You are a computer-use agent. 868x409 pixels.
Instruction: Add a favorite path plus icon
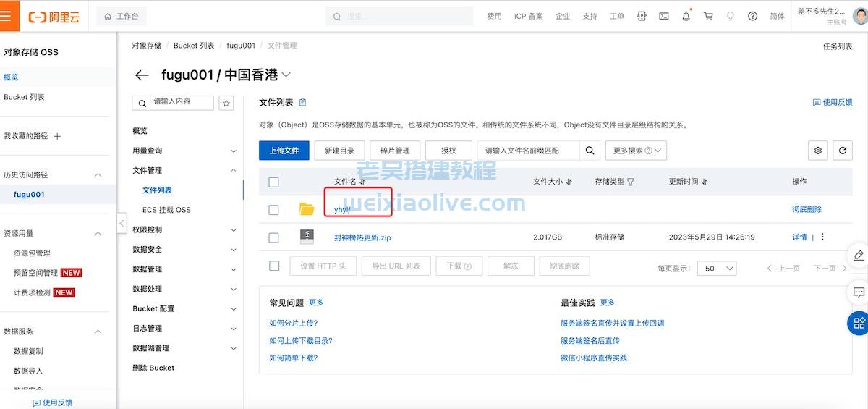(x=57, y=136)
